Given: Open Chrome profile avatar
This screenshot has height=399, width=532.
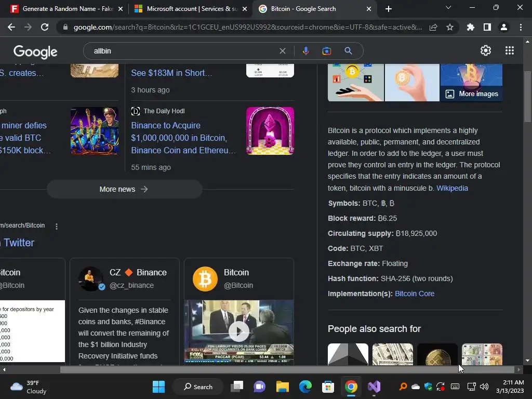Looking at the screenshot, I should click(x=504, y=28).
